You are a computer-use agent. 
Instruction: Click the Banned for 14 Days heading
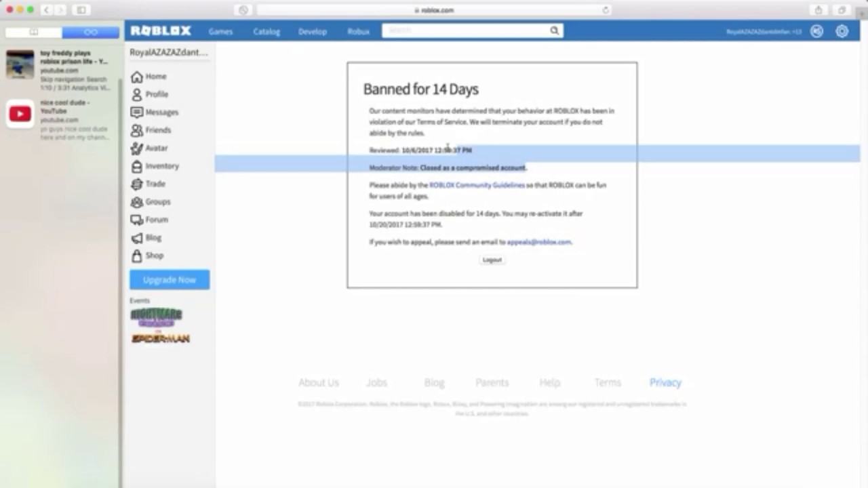click(420, 89)
